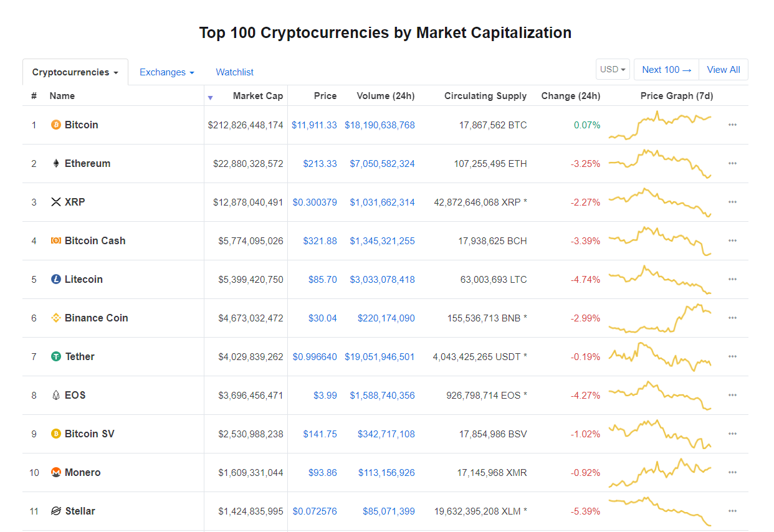Screen dimensions: 774x532
Task: Click Tether's volume $19,051,946,501
Action: point(380,357)
